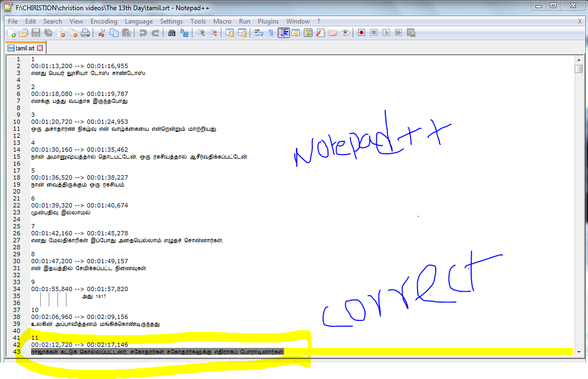Click the vertical scrollbar thumb
The width and height of the screenshot is (588, 379).
579,69
